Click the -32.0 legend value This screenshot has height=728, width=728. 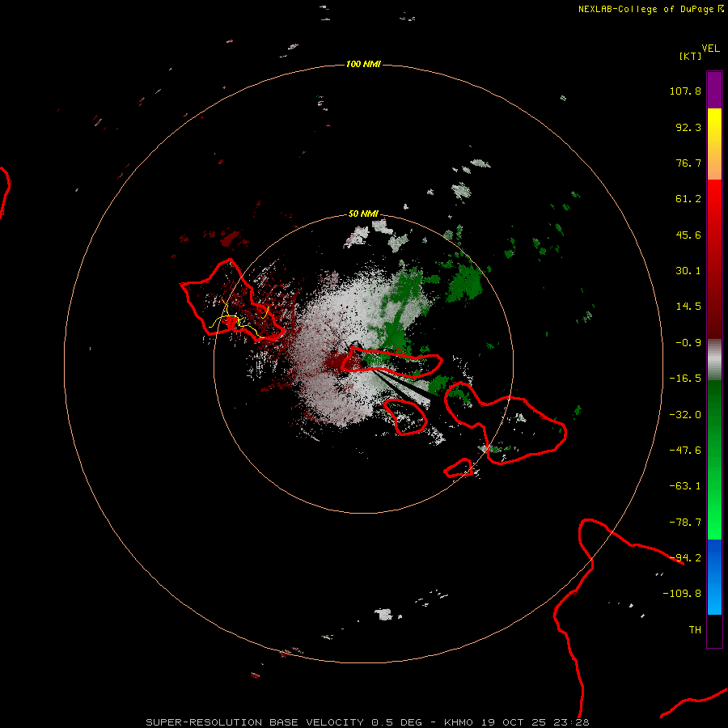(x=685, y=415)
